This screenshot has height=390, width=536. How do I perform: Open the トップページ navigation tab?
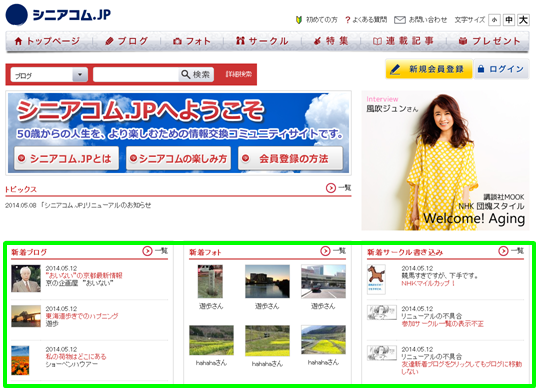pos(47,41)
